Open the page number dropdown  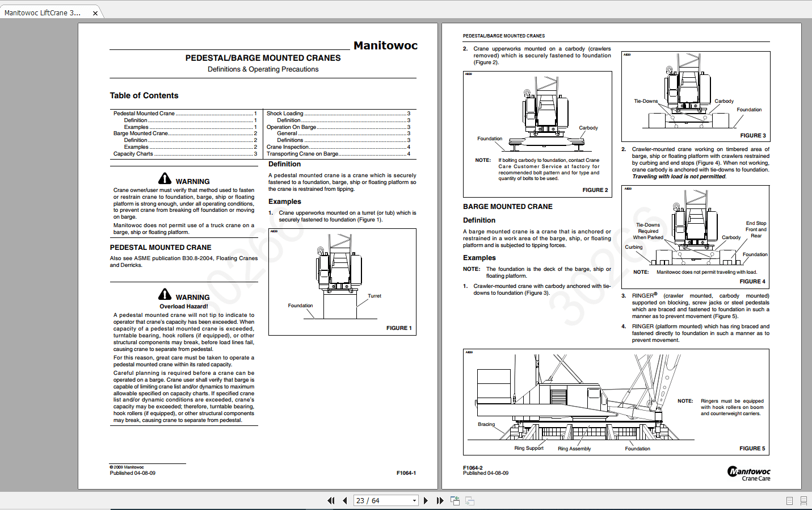point(414,500)
